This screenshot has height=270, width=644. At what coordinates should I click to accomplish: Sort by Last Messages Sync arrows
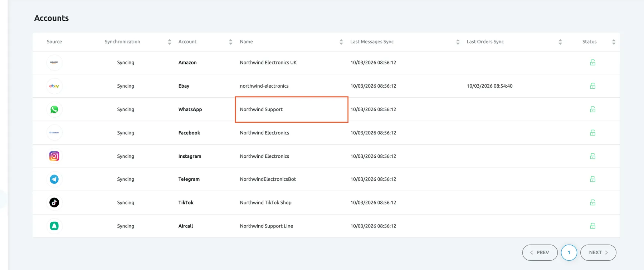[458, 42]
